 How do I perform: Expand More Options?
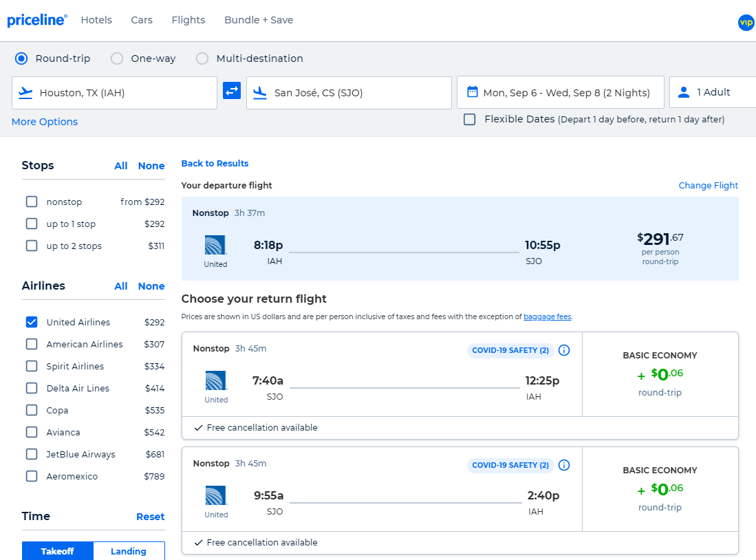pos(44,122)
